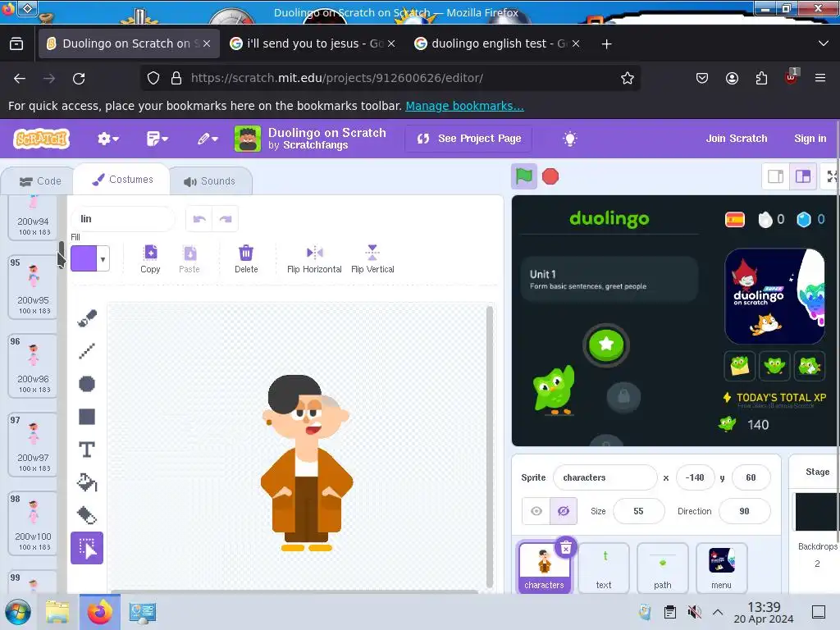Click the sprite x position field

tap(695, 477)
